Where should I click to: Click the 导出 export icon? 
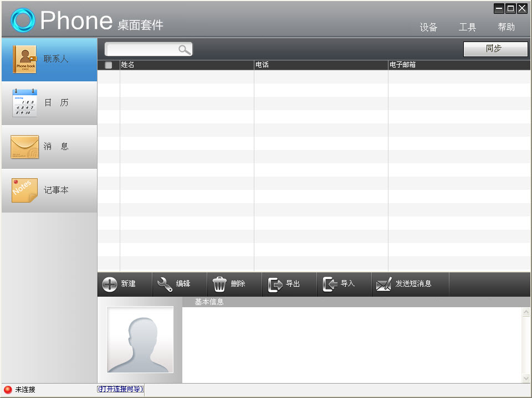[x=275, y=284]
